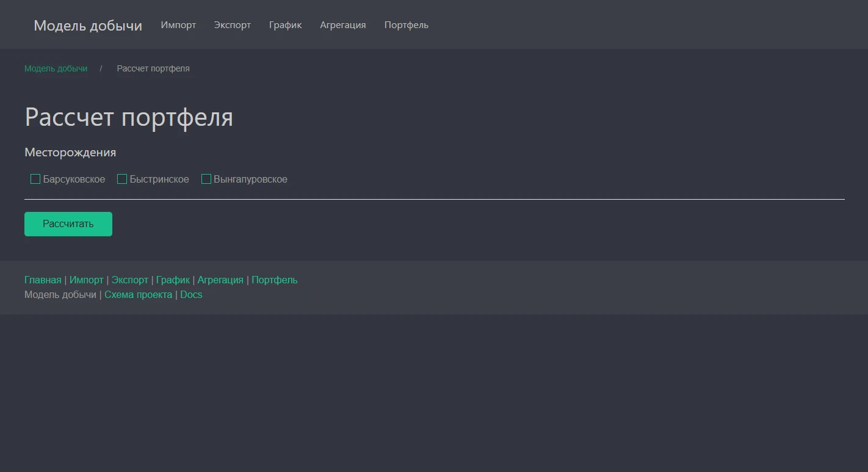Follow the Экспорт footer link
Viewport: 868px width, 472px height.
click(129, 280)
